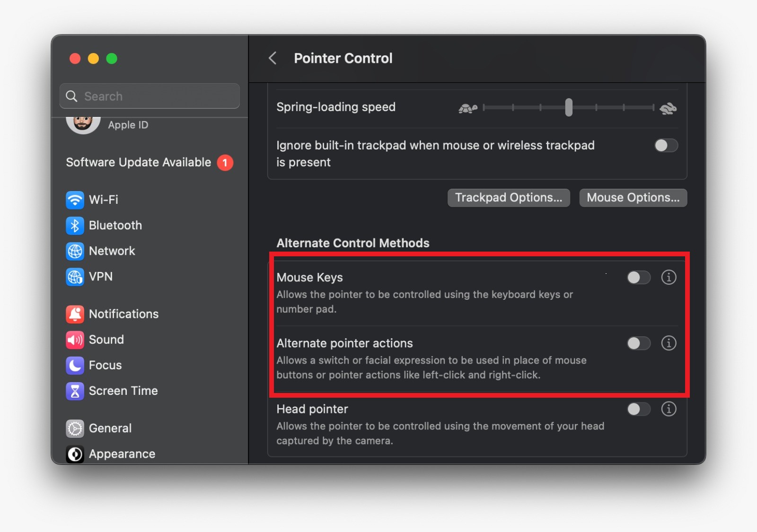Click the Bluetooth icon in sidebar
The image size is (757, 532).
75,226
